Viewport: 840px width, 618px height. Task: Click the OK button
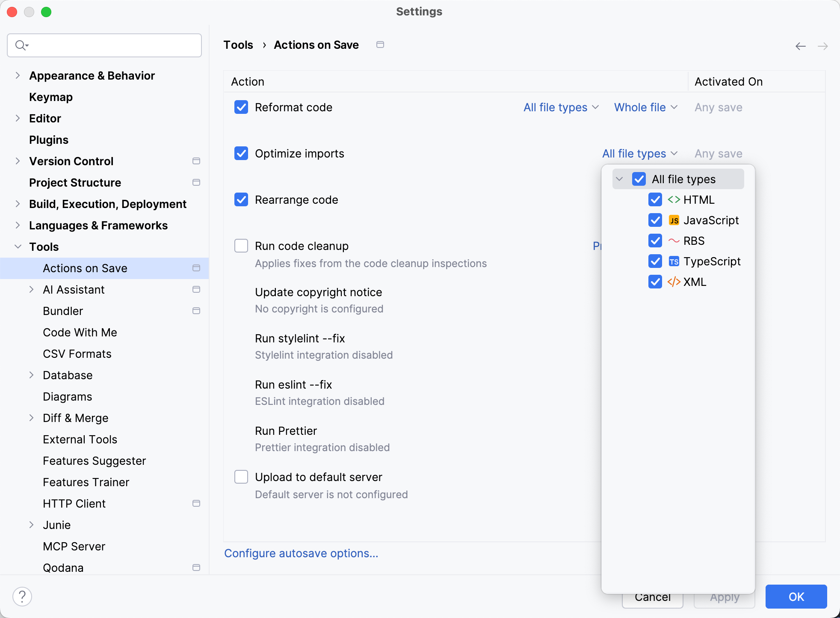tap(796, 596)
